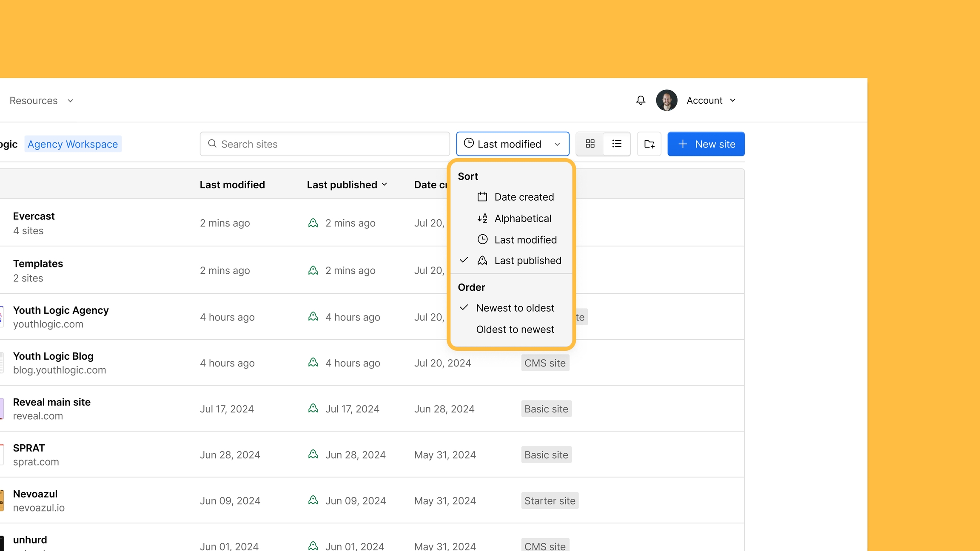Click the publish rocket icon next to Evercast
The width and height of the screenshot is (980, 551).
click(313, 222)
